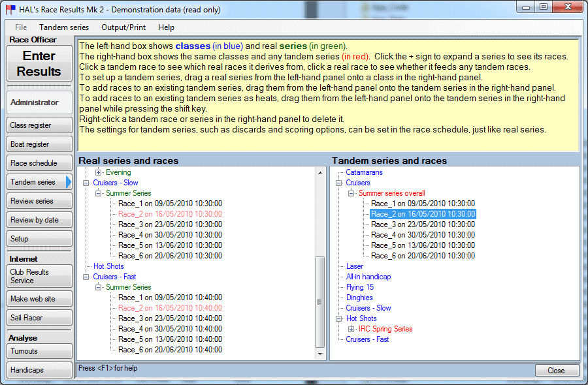Select Laser class in the tandem tree
This screenshot has height=385, width=588.
point(354,266)
